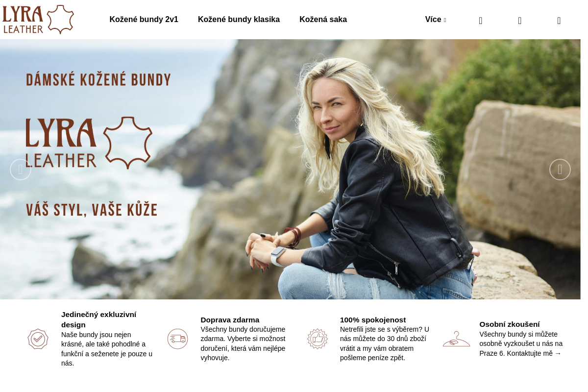The width and height of the screenshot is (588, 392).
Task: Click the Osobní zkoušení heading
Action: [x=510, y=324]
